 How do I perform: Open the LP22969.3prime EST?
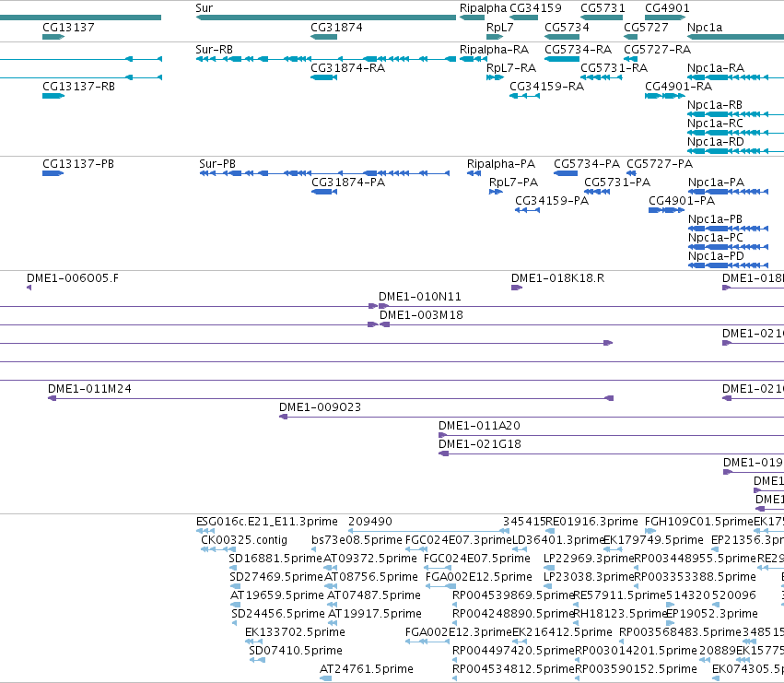coord(549,568)
